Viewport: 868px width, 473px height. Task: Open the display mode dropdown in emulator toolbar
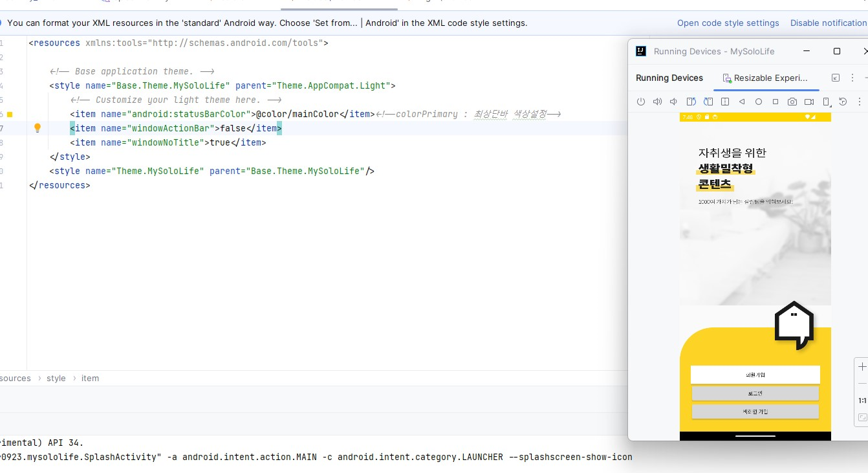pyautogui.click(x=827, y=102)
